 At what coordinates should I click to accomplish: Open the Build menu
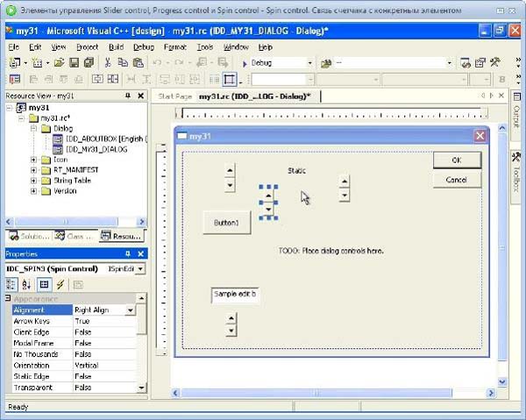(116, 46)
